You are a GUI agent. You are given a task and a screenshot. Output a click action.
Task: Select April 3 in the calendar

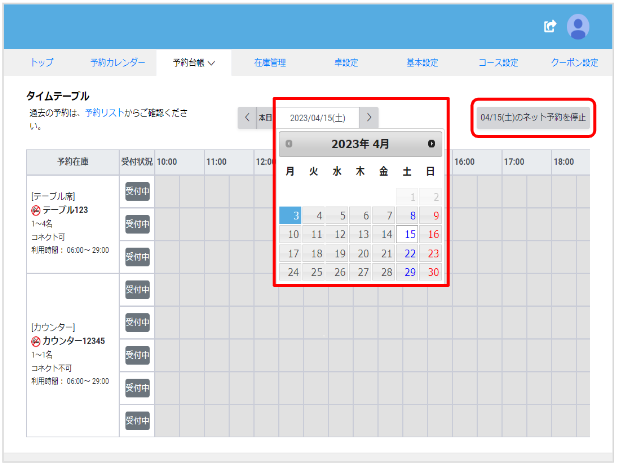[x=290, y=216]
